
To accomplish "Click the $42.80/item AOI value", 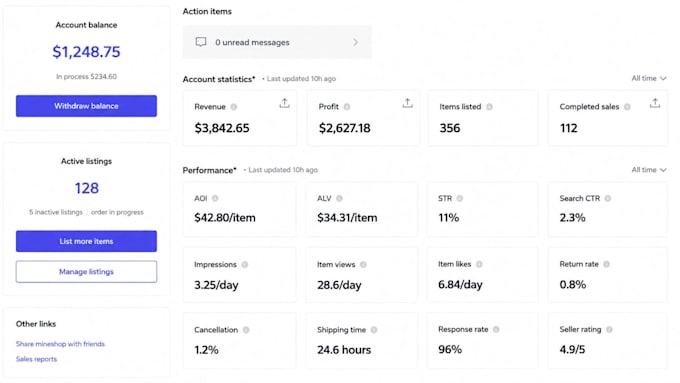I will pyautogui.click(x=225, y=218).
